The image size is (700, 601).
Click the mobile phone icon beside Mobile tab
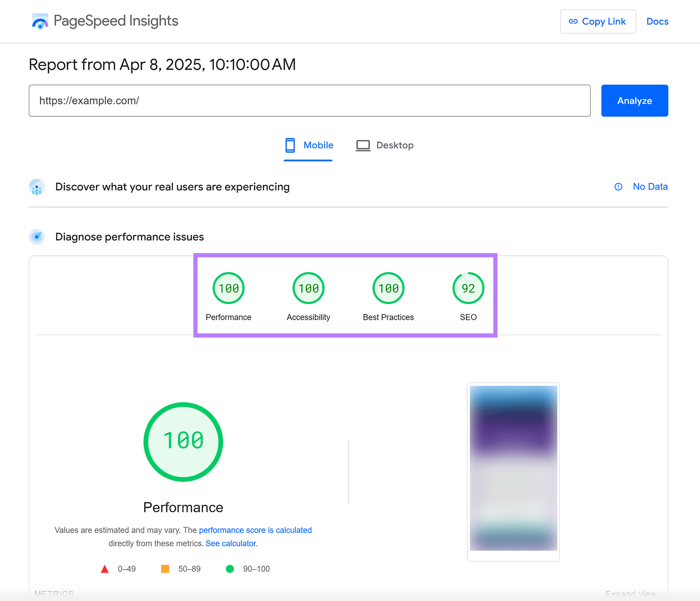(x=290, y=145)
